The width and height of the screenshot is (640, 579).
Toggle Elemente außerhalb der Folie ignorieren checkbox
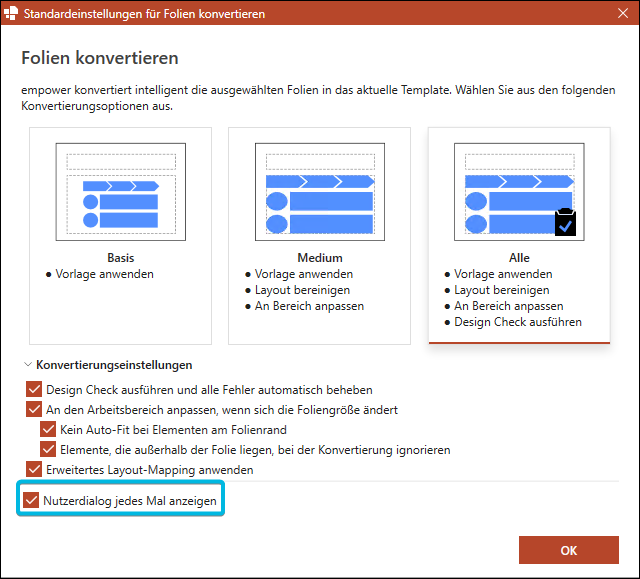[x=48, y=449]
